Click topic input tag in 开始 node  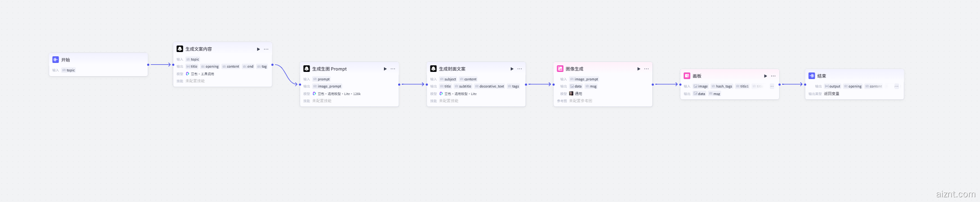click(x=69, y=70)
